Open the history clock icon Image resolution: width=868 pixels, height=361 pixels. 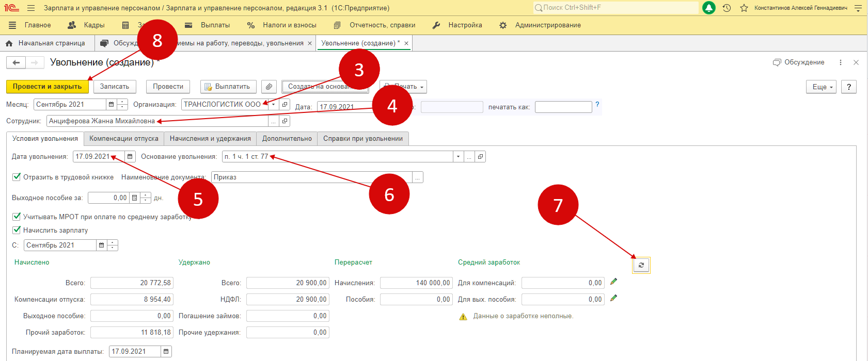click(727, 8)
